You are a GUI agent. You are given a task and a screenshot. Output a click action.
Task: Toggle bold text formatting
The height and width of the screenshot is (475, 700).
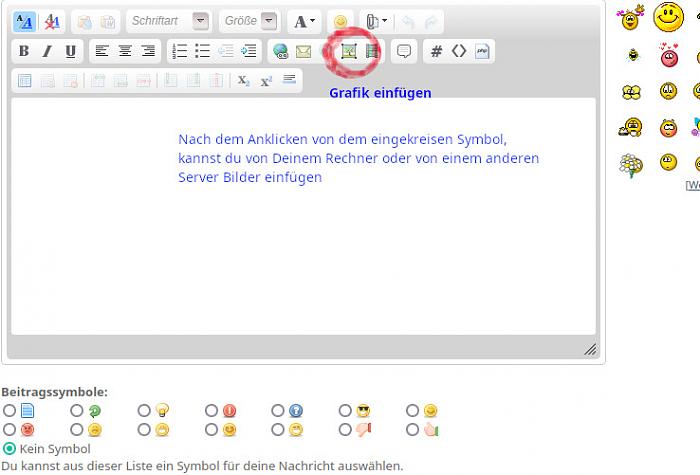pos(24,52)
